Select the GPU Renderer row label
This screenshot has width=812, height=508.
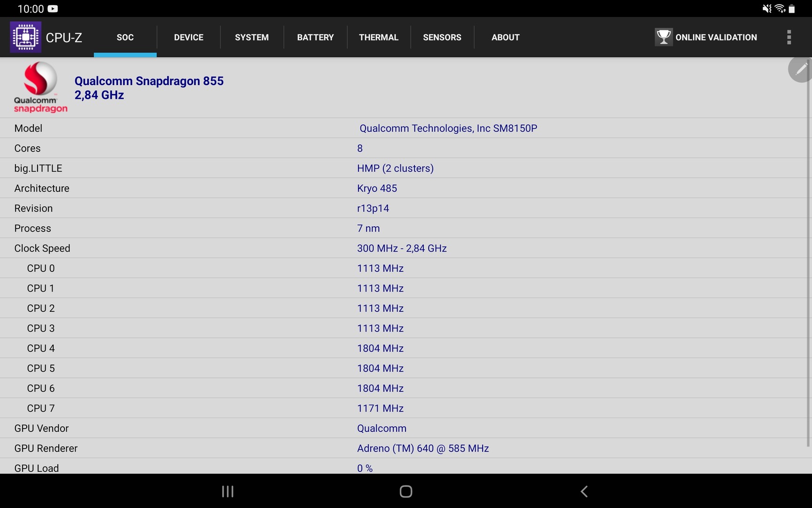pyautogui.click(x=46, y=448)
